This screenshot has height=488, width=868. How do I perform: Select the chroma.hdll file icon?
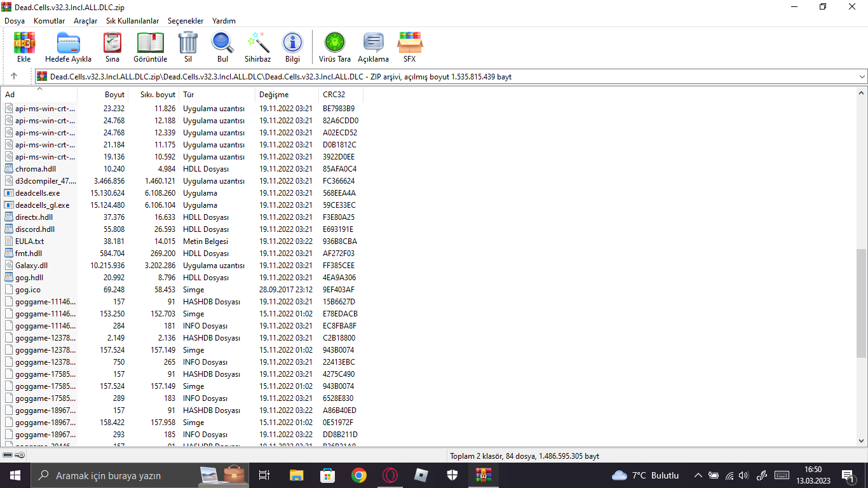(x=9, y=169)
